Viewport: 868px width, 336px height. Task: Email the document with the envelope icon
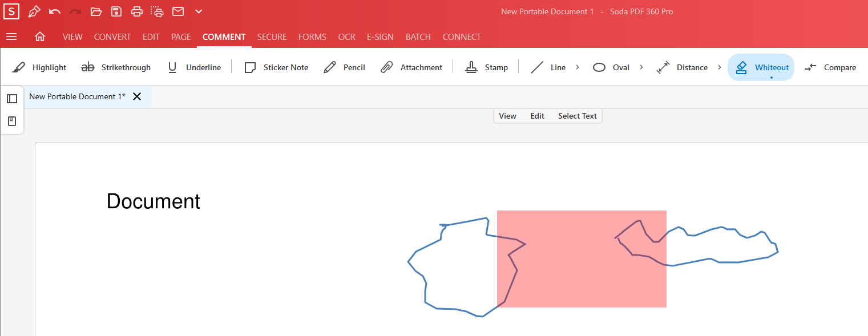(178, 11)
